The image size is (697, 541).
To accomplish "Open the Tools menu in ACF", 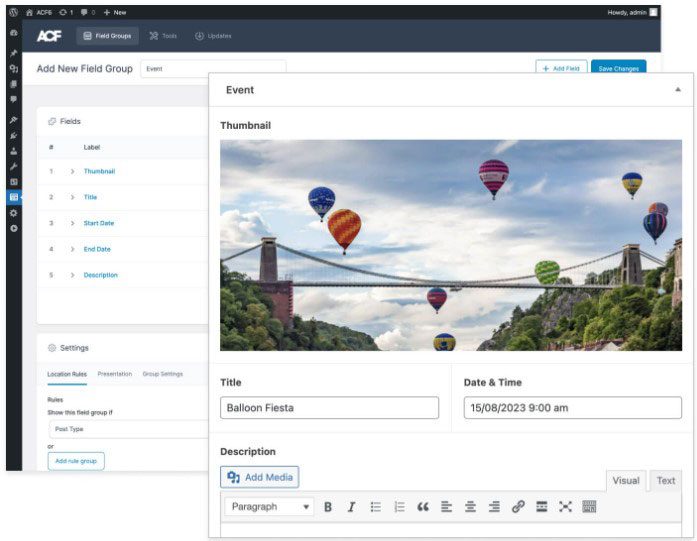I will pos(163,36).
